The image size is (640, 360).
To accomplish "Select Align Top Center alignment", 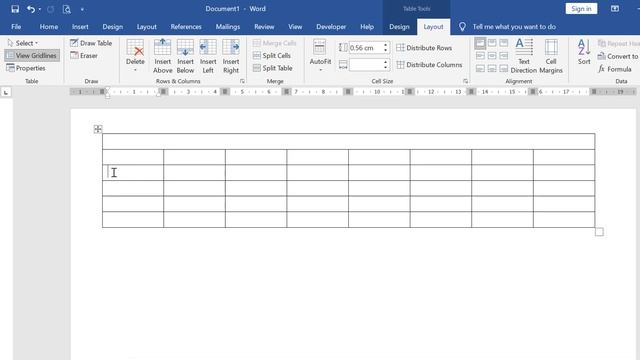I will (x=492, y=43).
